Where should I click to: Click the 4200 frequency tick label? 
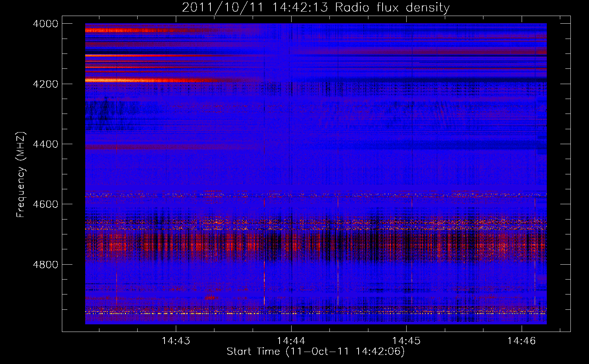tap(46, 84)
